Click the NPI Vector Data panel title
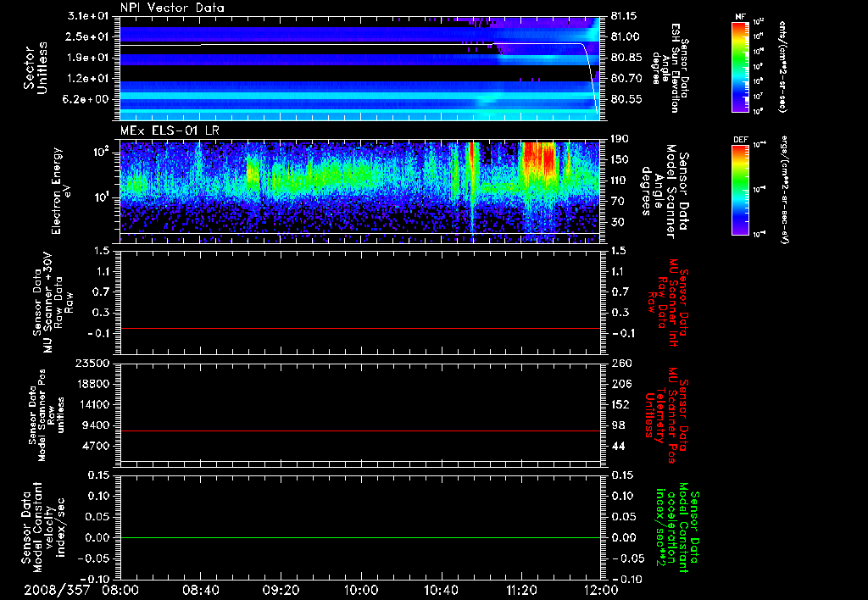This screenshot has height=600, width=868. 170,8
